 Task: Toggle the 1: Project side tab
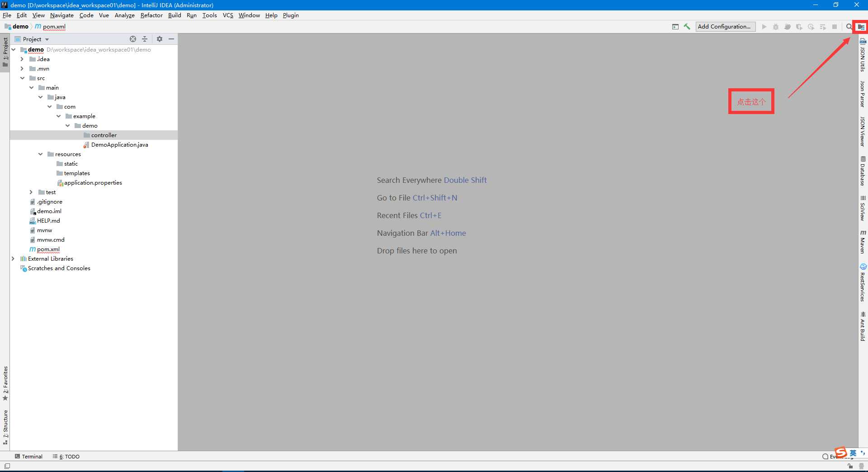5,52
